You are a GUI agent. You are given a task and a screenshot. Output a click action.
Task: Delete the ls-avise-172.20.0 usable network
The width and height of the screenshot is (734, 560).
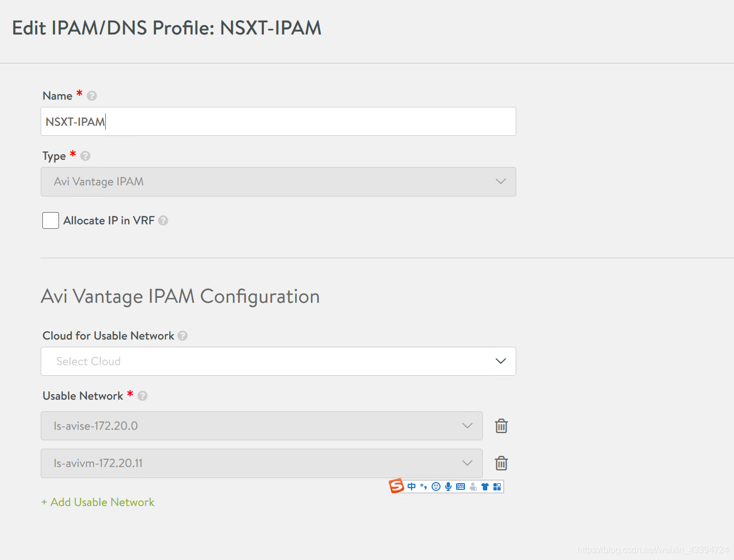pyautogui.click(x=501, y=426)
